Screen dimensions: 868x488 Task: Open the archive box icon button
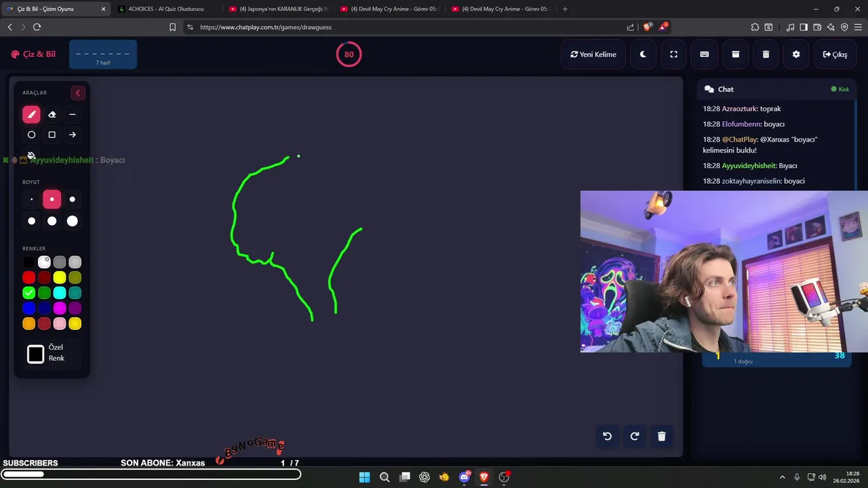(x=735, y=54)
